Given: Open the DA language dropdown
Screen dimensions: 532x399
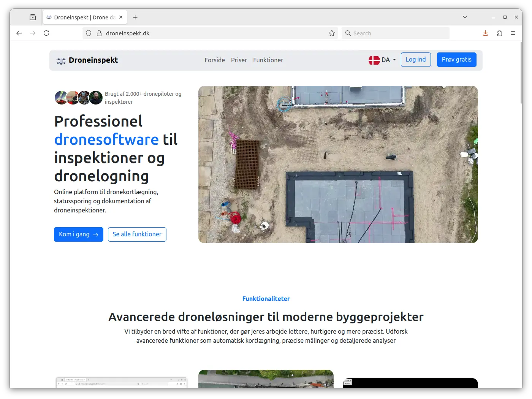Looking at the screenshot, I should [382, 60].
